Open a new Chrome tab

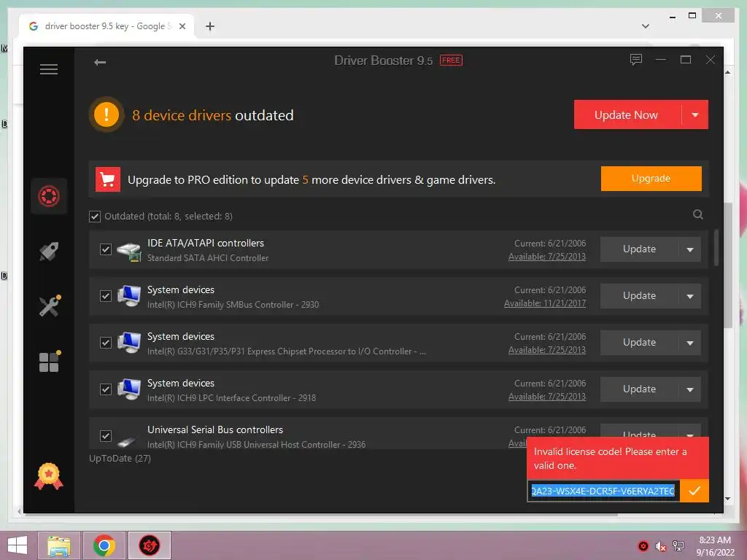click(x=210, y=26)
